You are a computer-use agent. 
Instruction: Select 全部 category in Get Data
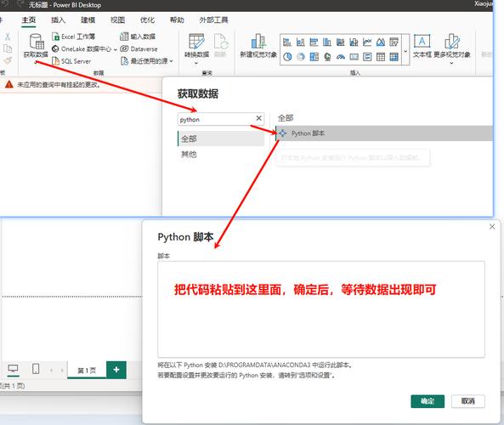tap(221, 139)
